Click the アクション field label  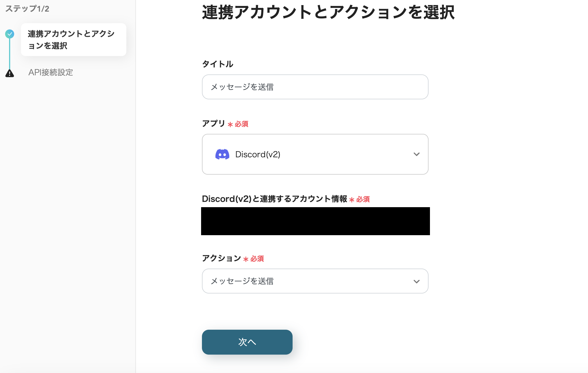221,258
